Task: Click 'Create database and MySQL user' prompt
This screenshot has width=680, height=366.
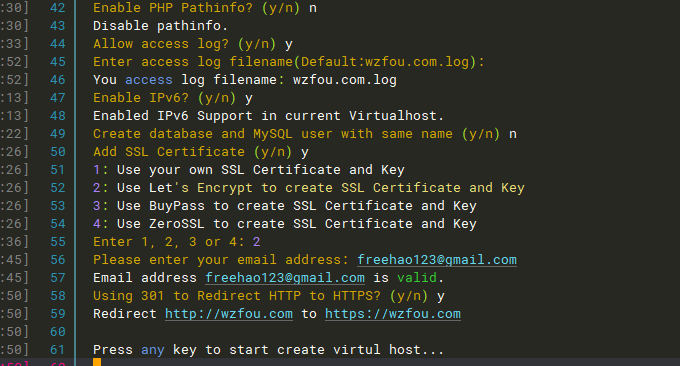Action: pos(296,134)
